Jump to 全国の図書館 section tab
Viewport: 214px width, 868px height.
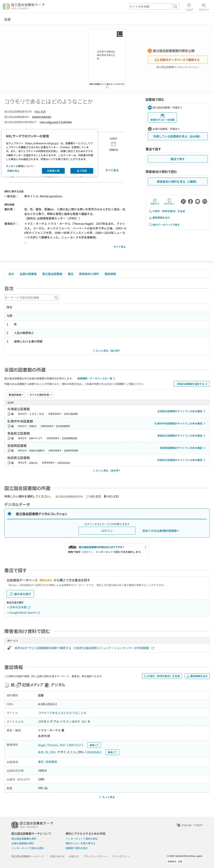pyautogui.click(x=28, y=274)
